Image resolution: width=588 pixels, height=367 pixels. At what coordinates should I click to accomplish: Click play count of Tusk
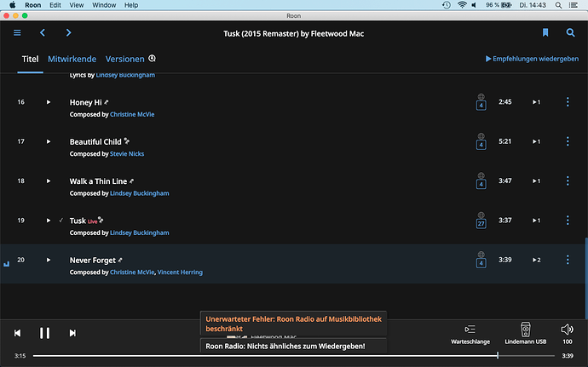[537, 221]
